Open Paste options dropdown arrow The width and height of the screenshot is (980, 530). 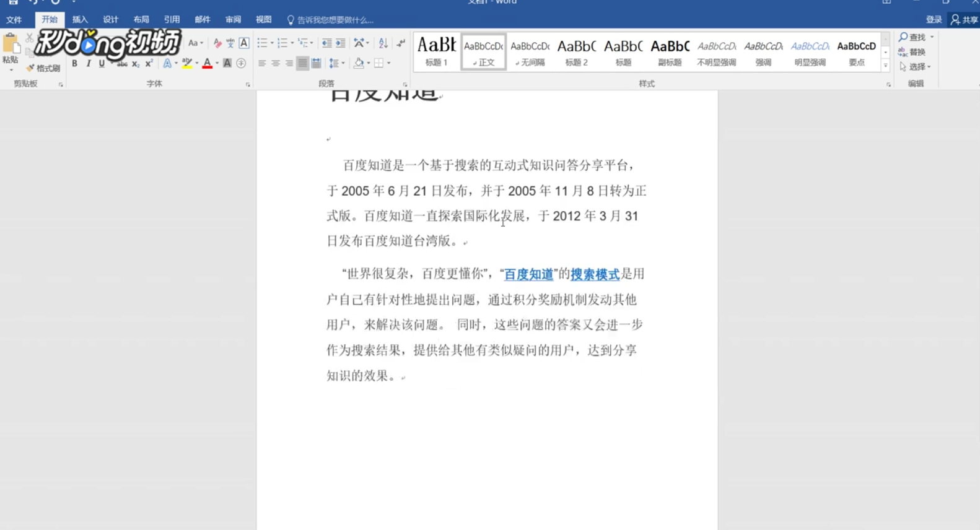11,69
